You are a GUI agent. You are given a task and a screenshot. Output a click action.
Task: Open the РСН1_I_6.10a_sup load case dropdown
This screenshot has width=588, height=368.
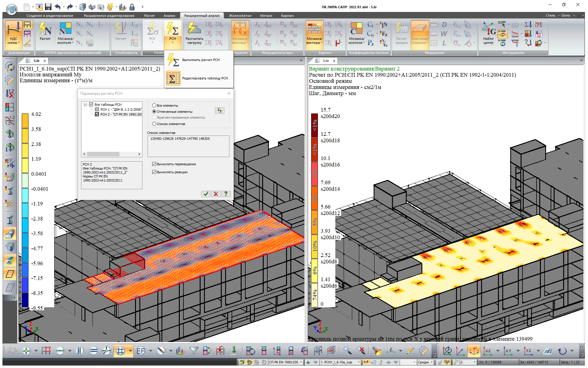pyautogui.click(x=359, y=362)
